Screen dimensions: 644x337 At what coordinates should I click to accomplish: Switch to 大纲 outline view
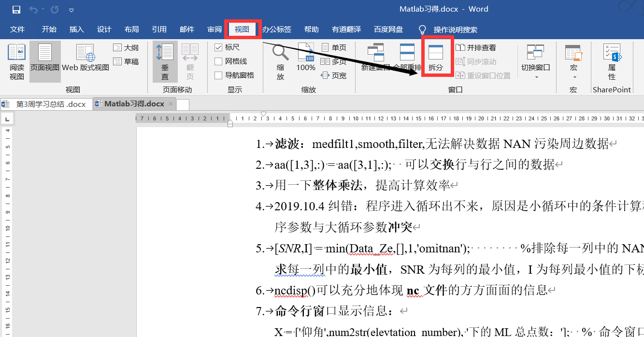pyautogui.click(x=126, y=47)
